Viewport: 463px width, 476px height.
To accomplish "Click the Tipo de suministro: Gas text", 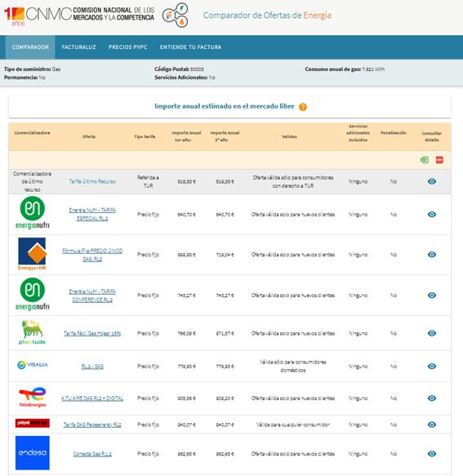I will (32, 69).
